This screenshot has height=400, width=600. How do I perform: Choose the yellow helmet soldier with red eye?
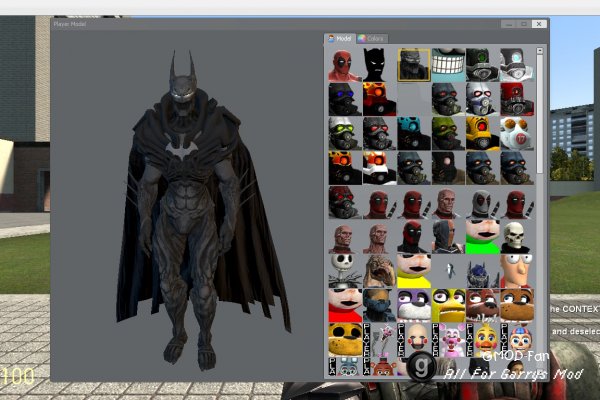coord(483,134)
